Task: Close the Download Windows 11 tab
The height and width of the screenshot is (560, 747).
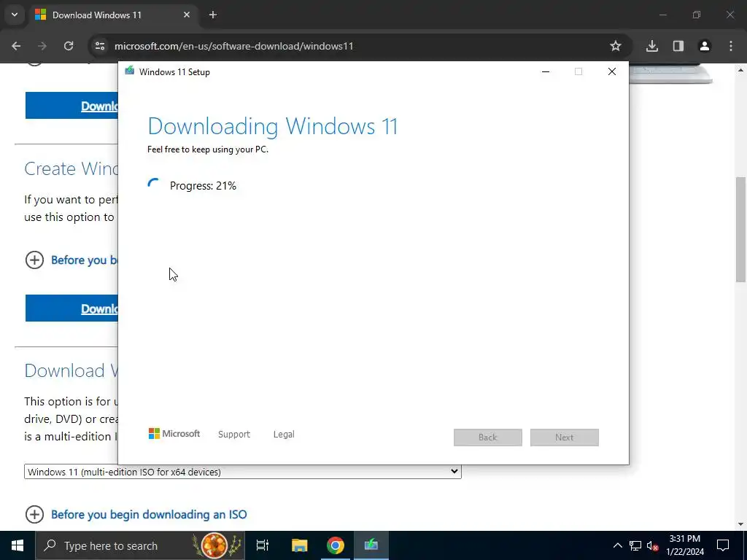Action: [187, 15]
